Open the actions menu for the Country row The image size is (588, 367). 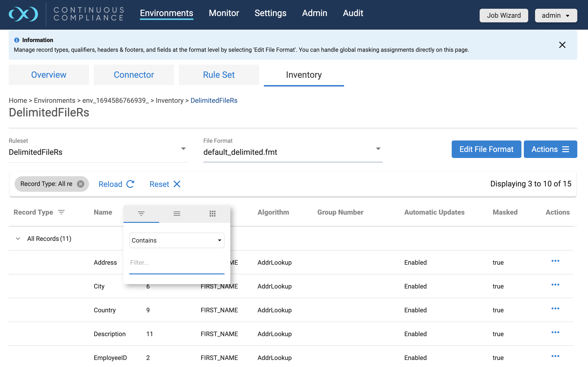coord(555,309)
